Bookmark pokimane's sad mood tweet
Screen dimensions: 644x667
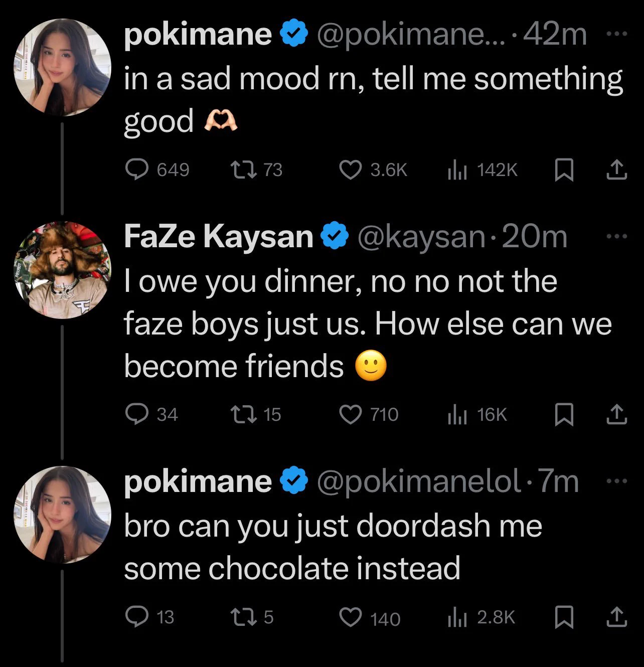(564, 170)
